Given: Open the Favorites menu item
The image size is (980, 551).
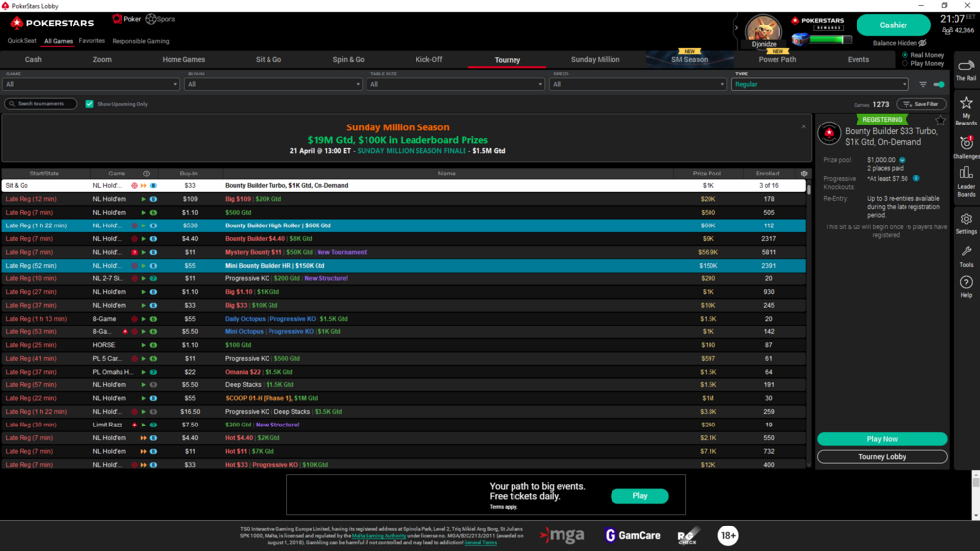Looking at the screenshot, I should pos(92,41).
